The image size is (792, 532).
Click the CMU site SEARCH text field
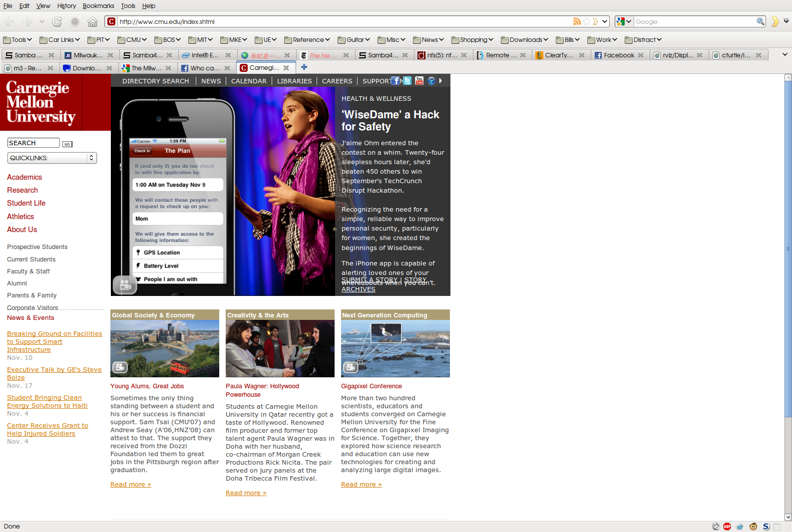click(x=33, y=143)
